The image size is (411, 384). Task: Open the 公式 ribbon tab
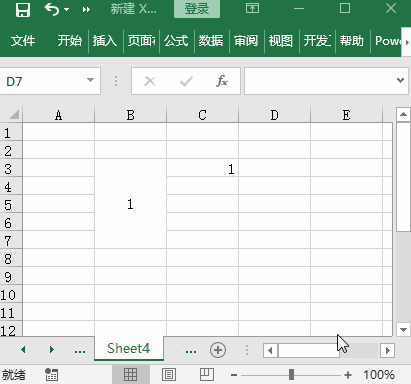(176, 41)
